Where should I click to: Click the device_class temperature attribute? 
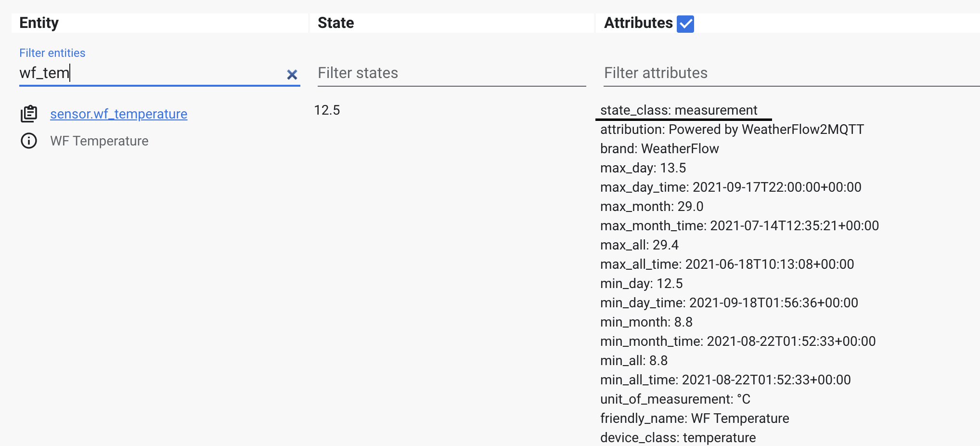[678, 437]
